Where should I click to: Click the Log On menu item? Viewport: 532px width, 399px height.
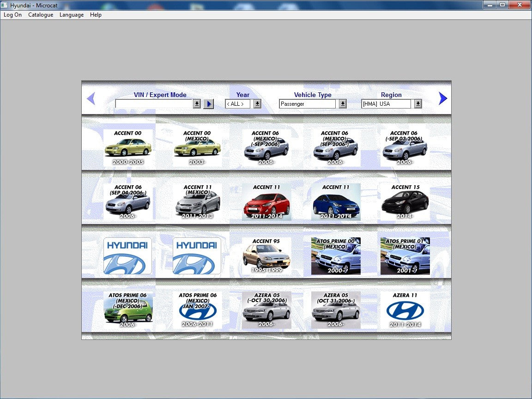click(13, 15)
